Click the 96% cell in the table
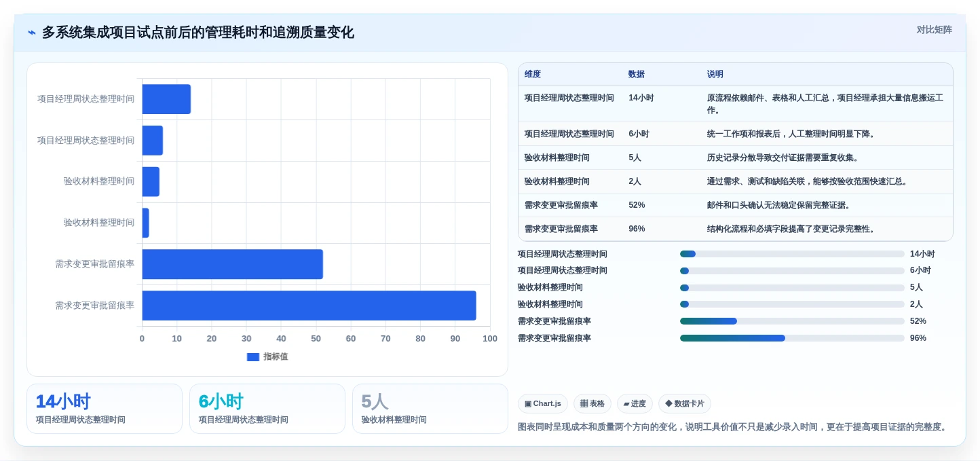Viewport: 980px width, 461px height. click(x=637, y=229)
